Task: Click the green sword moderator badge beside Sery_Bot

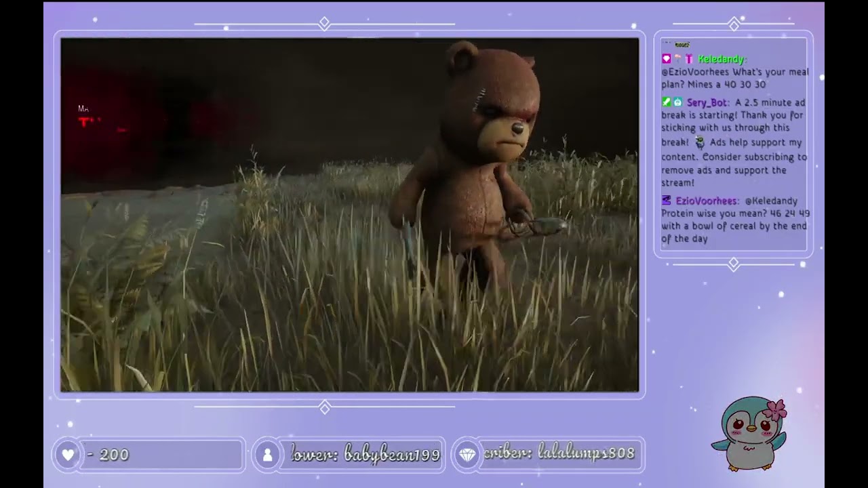Action: (667, 102)
